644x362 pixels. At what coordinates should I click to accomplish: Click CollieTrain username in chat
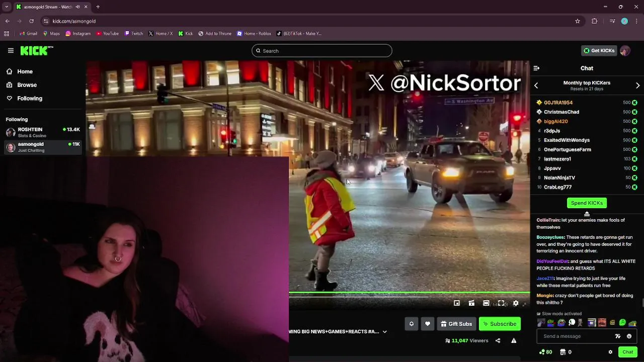pos(548,220)
